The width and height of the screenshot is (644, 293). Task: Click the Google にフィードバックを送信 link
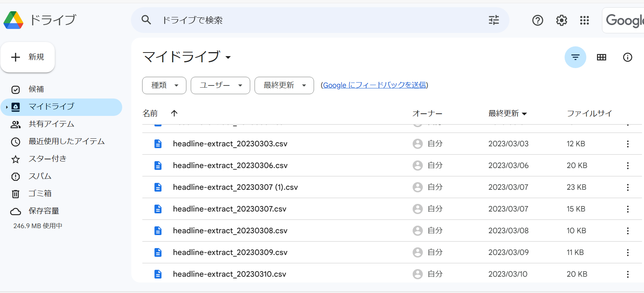pos(374,85)
